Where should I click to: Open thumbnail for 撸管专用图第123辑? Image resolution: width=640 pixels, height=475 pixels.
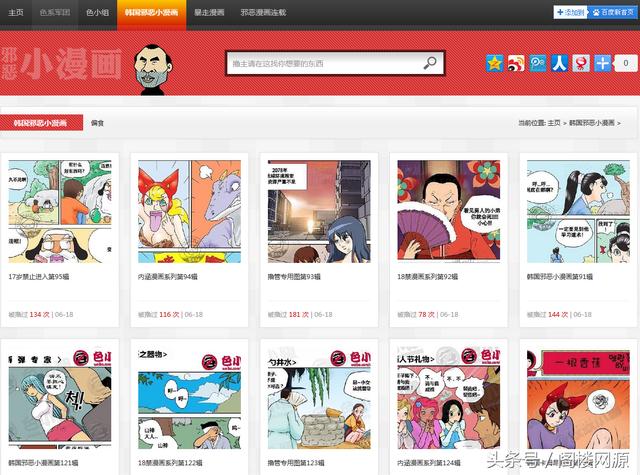(x=319, y=398)
